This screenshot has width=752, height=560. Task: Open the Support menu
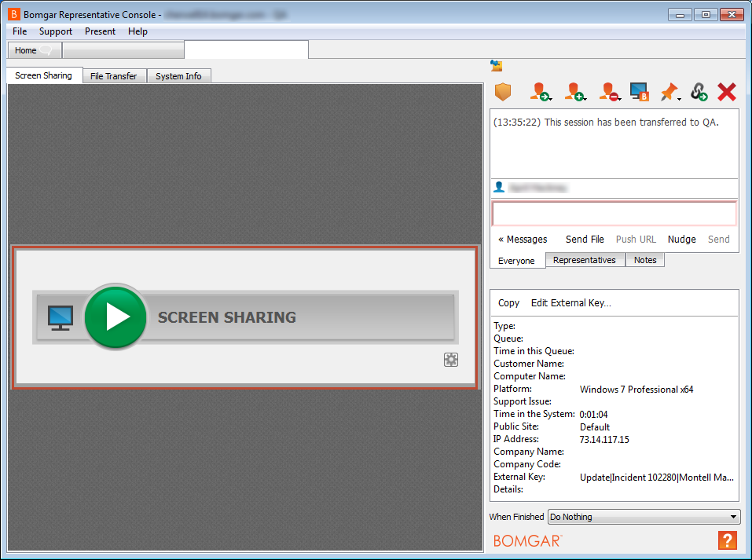56,31
